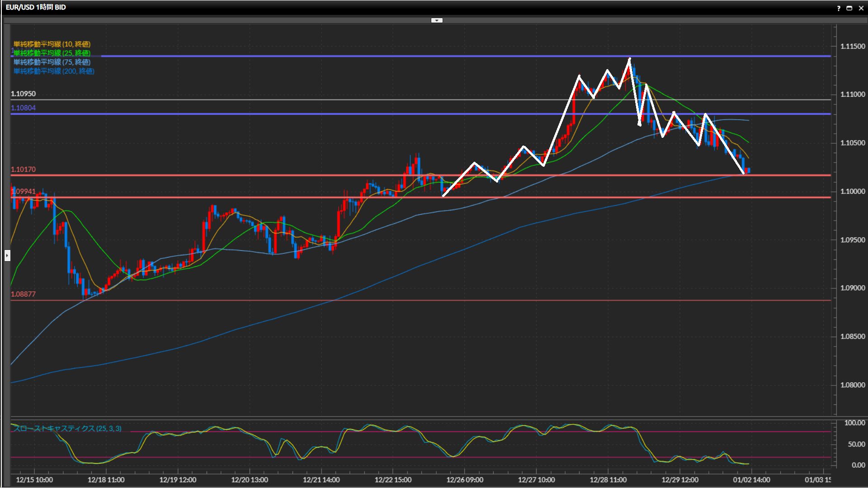Expand the top toolbar dropdown arrow

tap(437, 20)
